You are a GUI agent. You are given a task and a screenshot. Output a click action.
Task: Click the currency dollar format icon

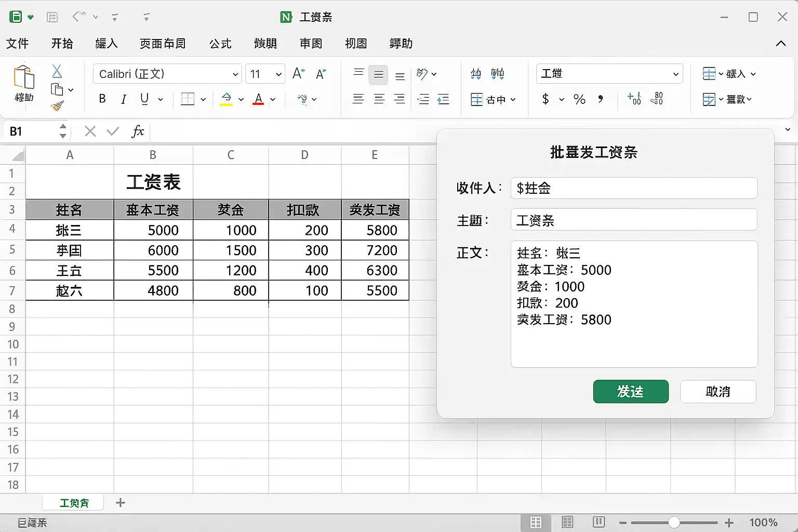(x=546, y=99)
